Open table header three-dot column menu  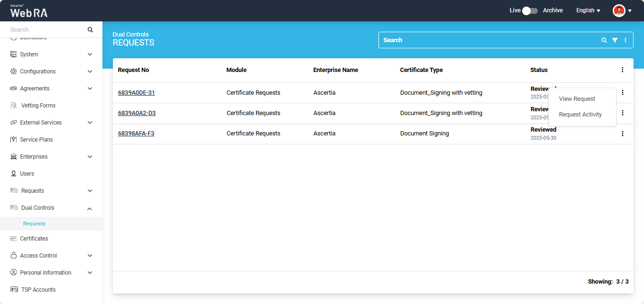[622, 70]
